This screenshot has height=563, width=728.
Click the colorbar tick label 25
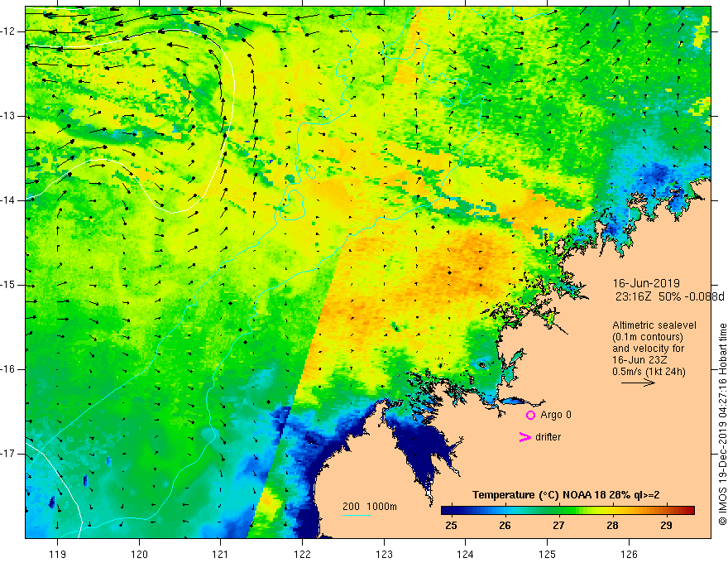point(451,526)
